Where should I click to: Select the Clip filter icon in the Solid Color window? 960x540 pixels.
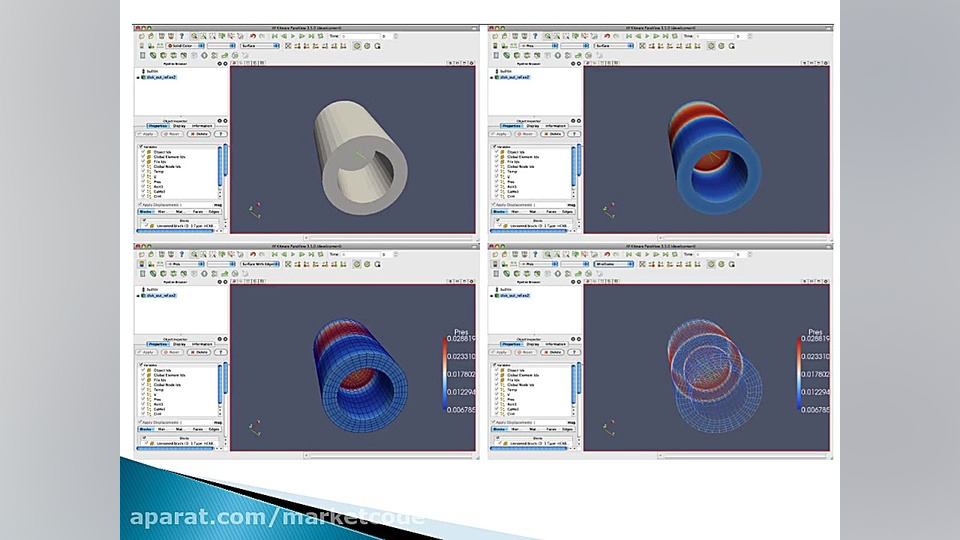pyautogui.click(x=163, y=55)
